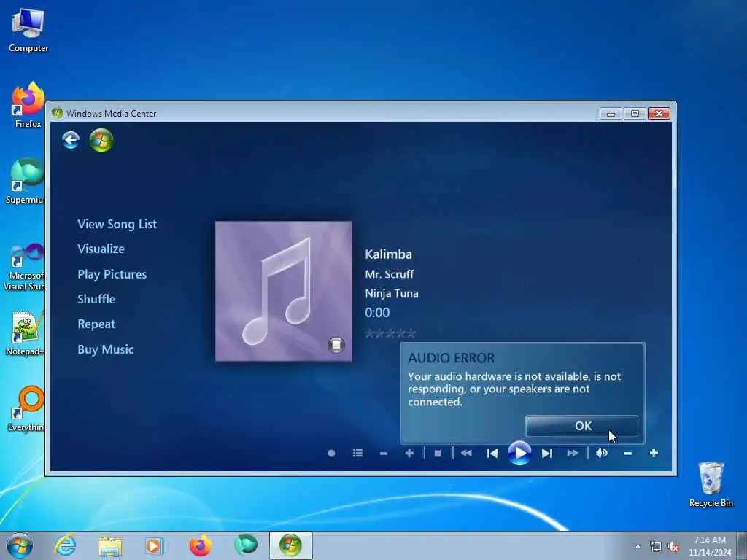The image size is (747, 560).
Task: Launch Firefox from the taskbar
Action: point(200,545)
